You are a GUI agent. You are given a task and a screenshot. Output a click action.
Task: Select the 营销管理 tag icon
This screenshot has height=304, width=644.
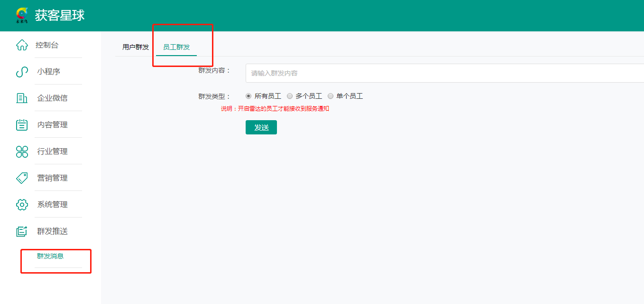[22, 178]
